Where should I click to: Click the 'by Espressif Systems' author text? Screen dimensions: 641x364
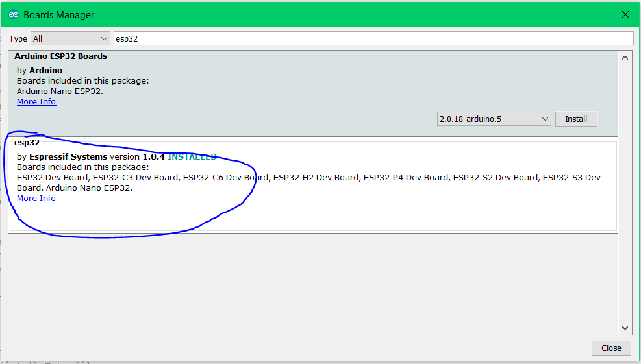tap(62, 157)
